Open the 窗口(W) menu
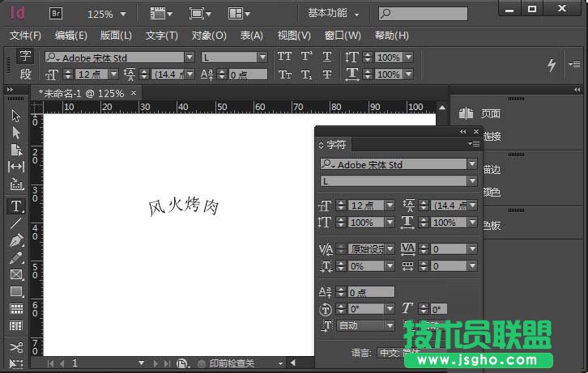 (x=343, y=36)
